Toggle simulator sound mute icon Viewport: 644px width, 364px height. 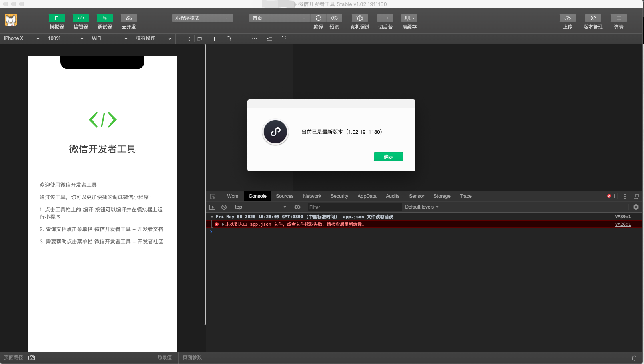coord(189,39)
